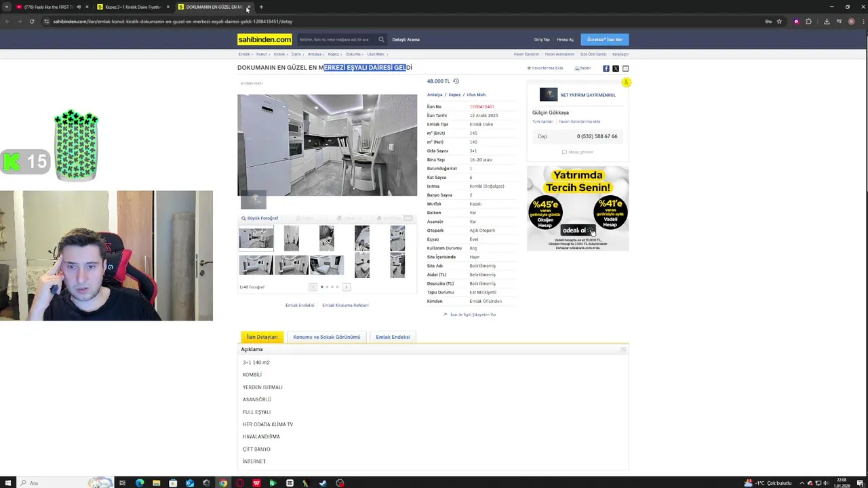The width and height of the screenshot is (868, 488).
Task: Collapse the Açıklama section
Action: [x=623, y=349]
